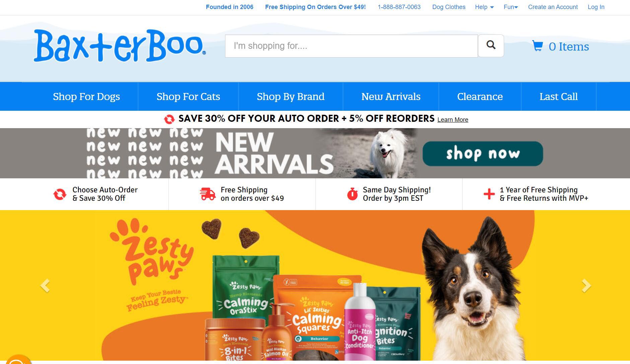Focus the I'm shopping for search field
This screenshot has height=364, width=630.
[351, 46]
